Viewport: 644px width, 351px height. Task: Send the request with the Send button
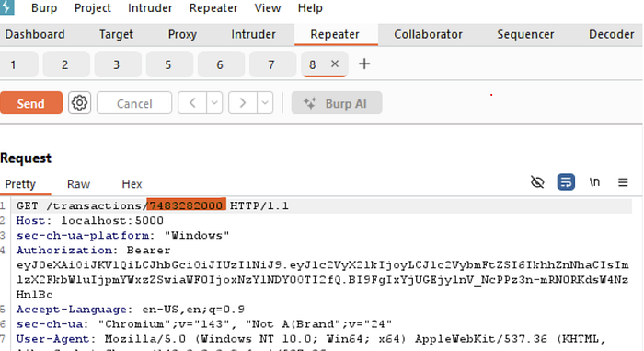point(31,103)
